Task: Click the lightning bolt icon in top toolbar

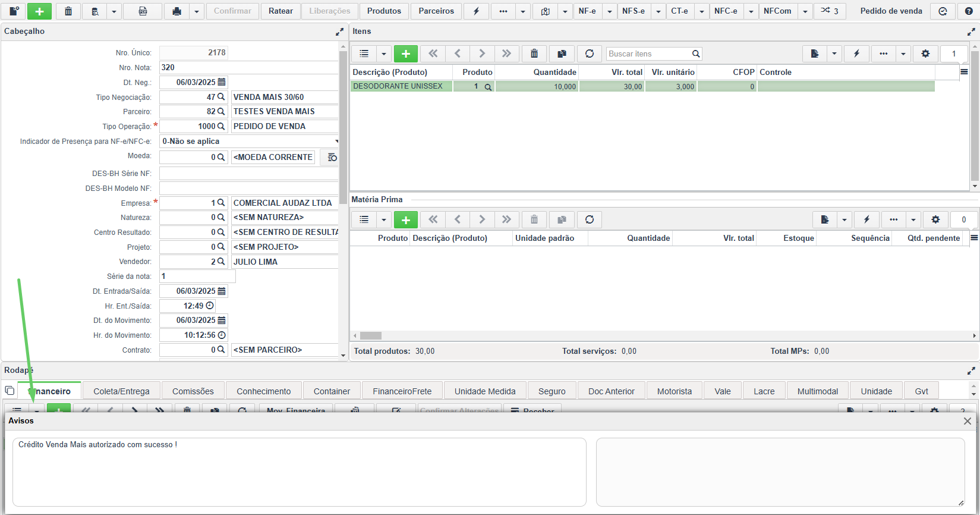Action: click(476, 11)
